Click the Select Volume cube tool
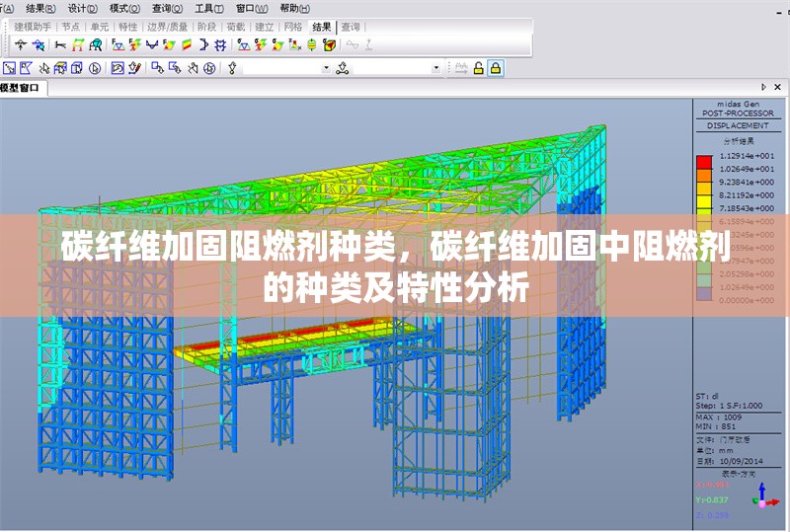Screen dimensions: 790x532 coord(77,68)
